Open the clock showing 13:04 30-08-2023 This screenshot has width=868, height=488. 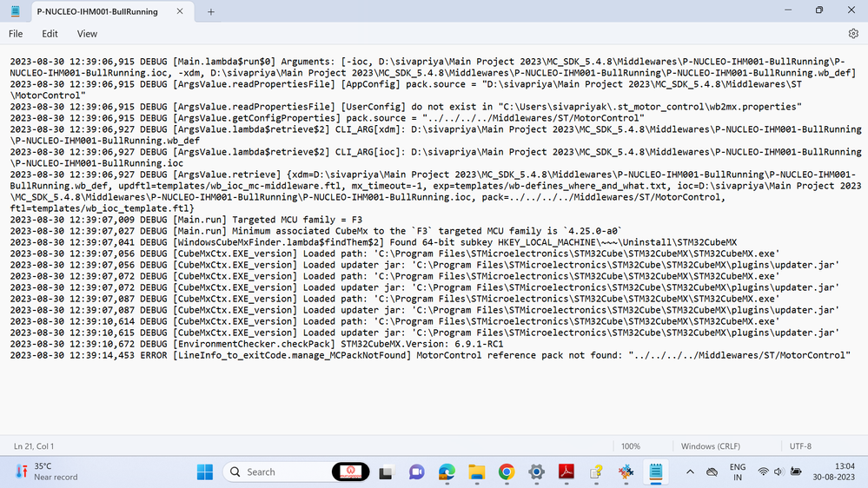click(x=833, y=472)
